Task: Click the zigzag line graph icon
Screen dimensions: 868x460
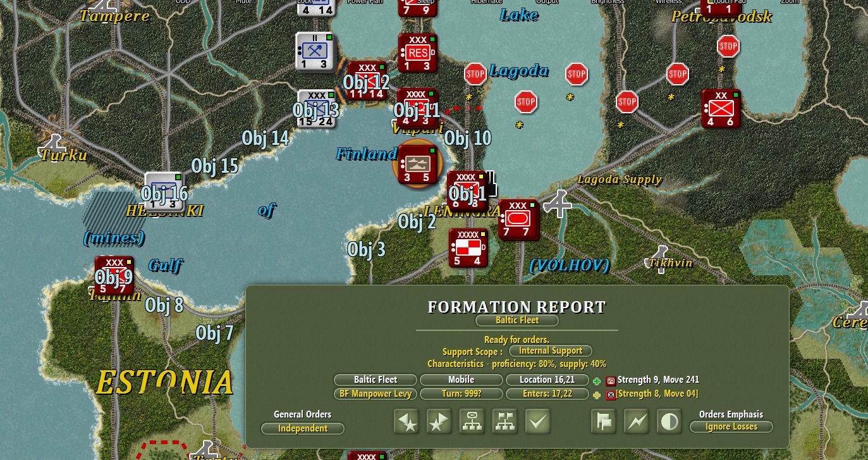Action: pyautogui.click(x=637, y=422)
